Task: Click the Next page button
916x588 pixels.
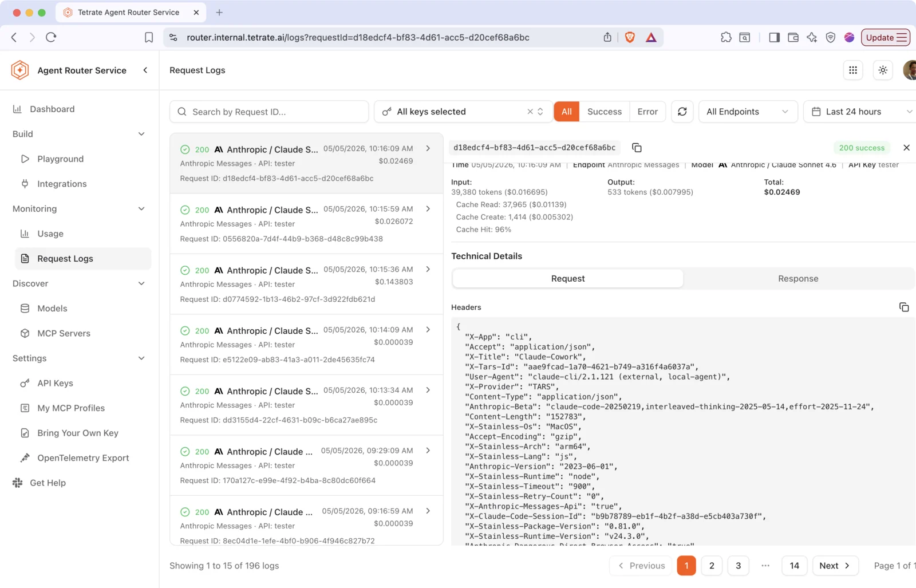Action: [x=835, y=566]
